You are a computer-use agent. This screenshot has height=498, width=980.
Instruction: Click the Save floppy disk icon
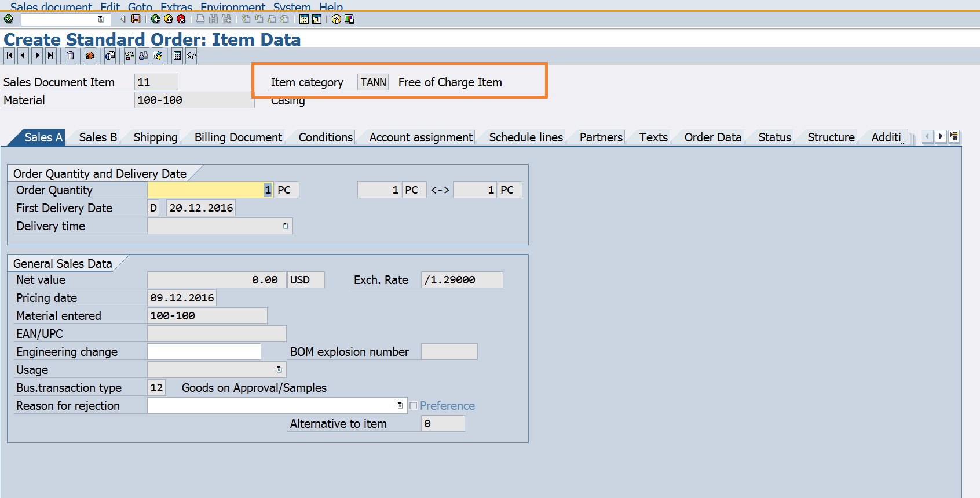tap(136, 19)
